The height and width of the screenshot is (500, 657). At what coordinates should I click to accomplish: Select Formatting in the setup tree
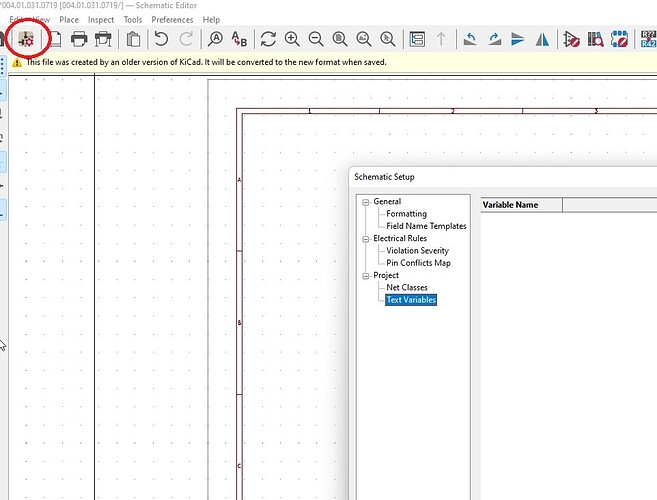[x=406, y=214]
